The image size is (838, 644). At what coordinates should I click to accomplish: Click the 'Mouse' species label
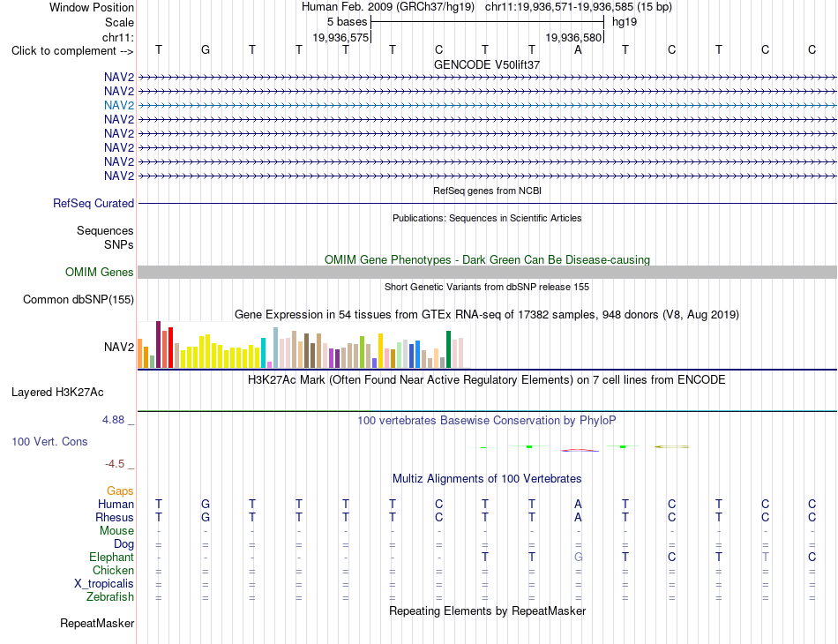click(116, 531)
